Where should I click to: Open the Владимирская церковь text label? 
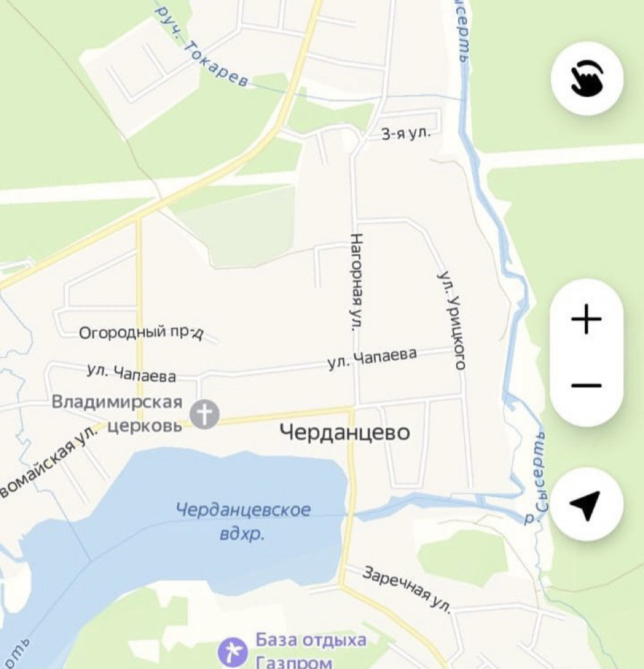117,413
